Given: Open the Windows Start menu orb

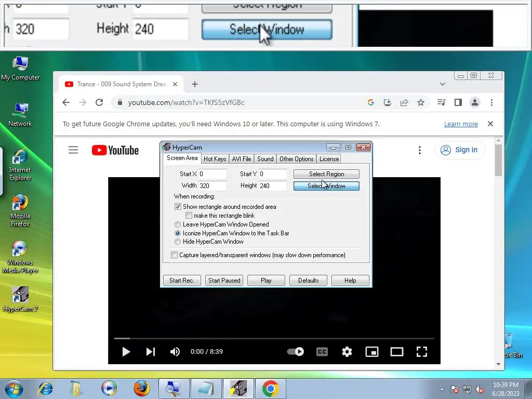Looking at the screenshot, I should 14,389.
